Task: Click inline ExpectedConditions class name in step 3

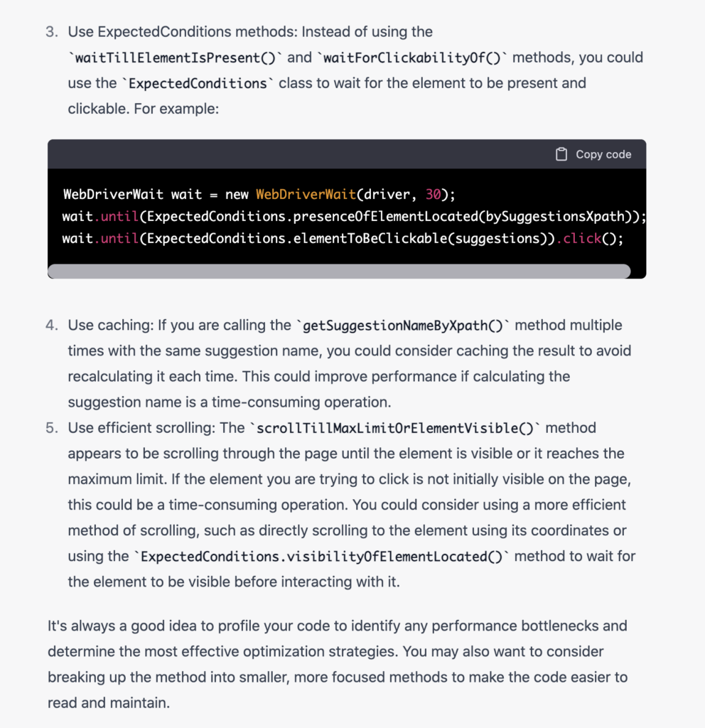Action: [x=198, y=83]
